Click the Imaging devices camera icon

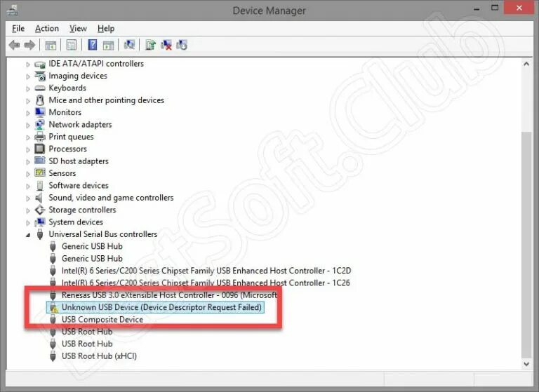pyautogui.click(x=40, y=76)
